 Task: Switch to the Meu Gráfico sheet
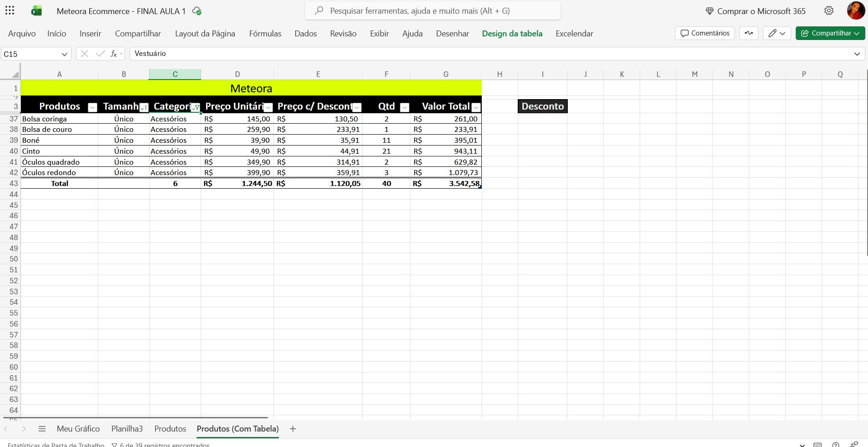[78, 429]
